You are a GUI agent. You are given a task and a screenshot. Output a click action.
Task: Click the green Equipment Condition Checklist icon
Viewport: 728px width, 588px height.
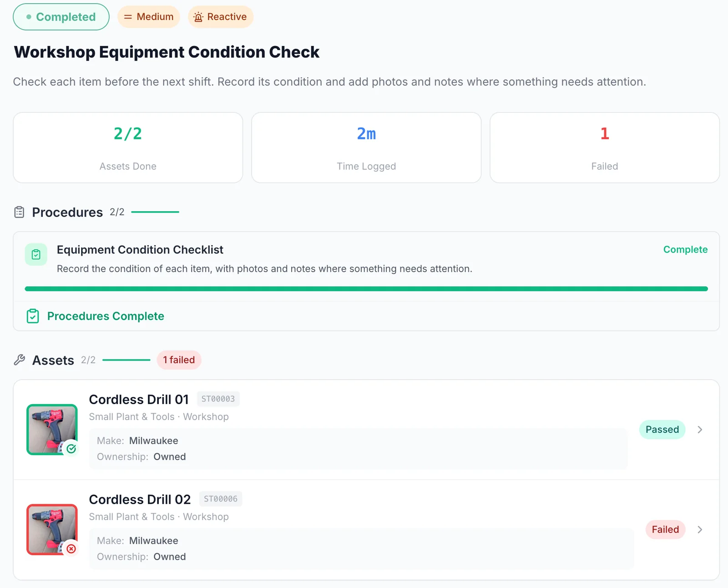pyautogui.click(x=36, y=254)
